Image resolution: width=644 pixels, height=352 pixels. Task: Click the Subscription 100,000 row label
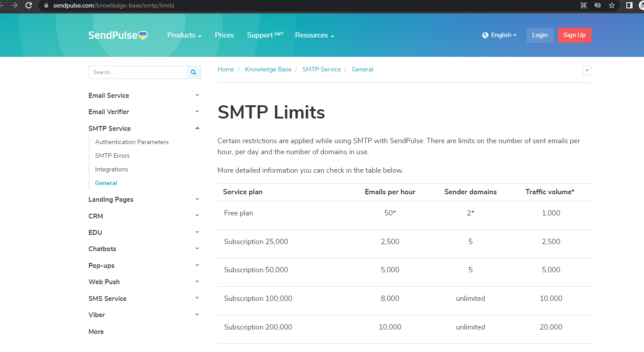pyautogui.click(x=258, y=299)
